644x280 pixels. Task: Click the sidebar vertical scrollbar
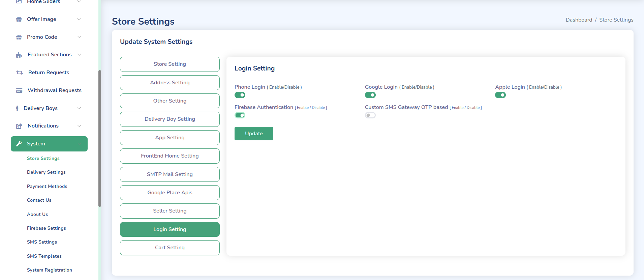click(x=100, y=138)
